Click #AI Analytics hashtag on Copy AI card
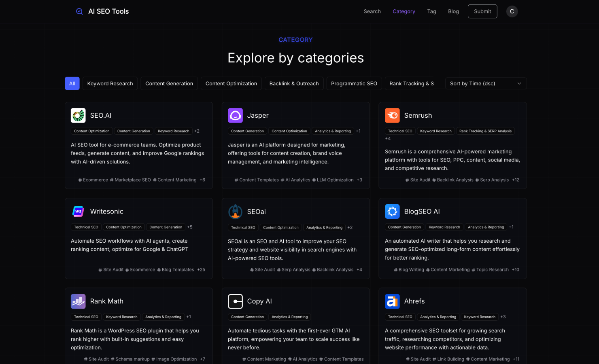The width and height of the screenshot is (599, 364). click(303, 359)
